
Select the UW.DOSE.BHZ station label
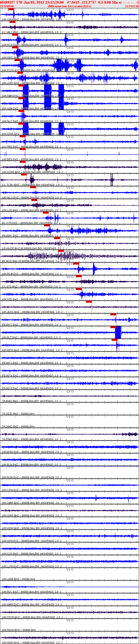point(32,172)
